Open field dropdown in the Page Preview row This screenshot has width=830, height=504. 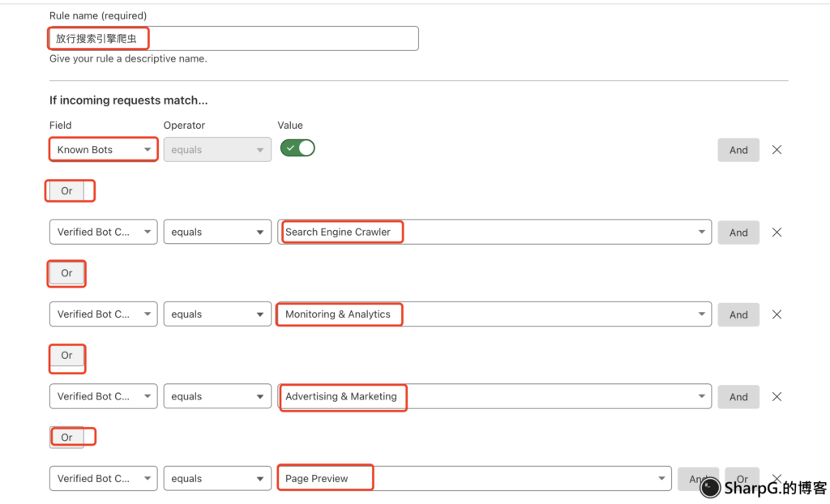[104, 479]
